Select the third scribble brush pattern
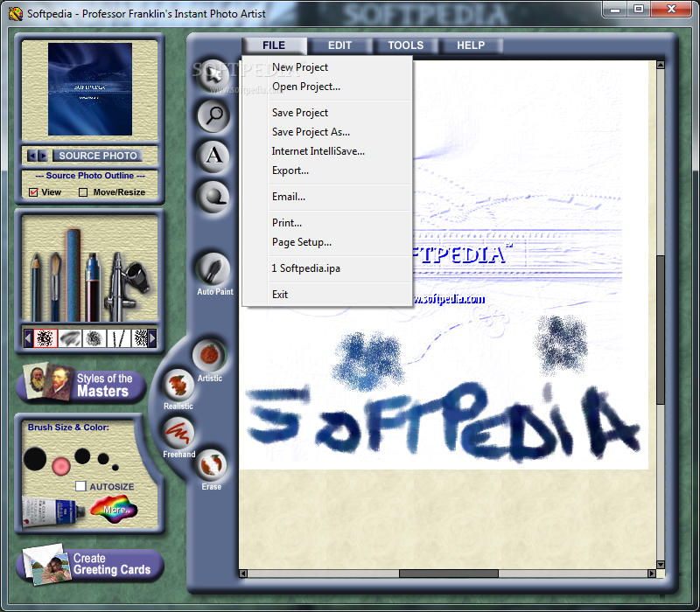The height and width of the screenshot is (612, 700). point(94,338)
